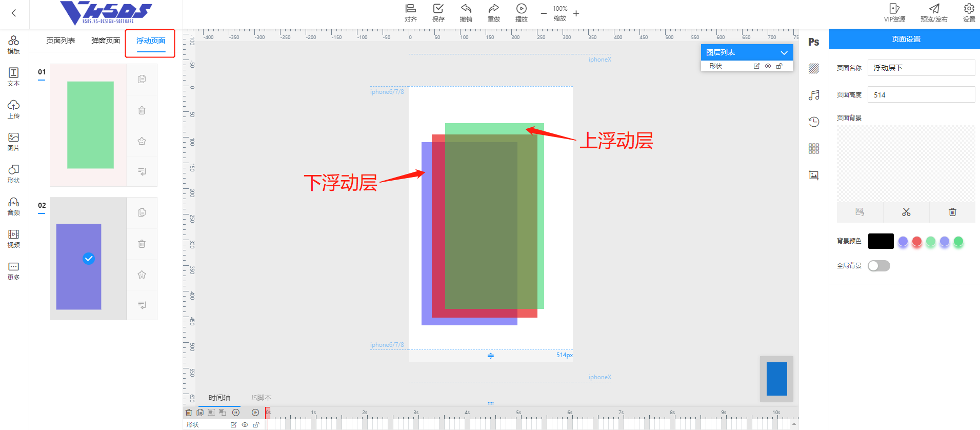Save the project with 保存

click(438, 13)
